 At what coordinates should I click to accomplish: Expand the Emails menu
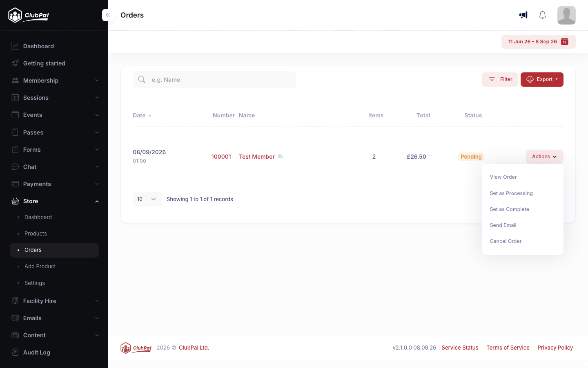tap(54, 318)
